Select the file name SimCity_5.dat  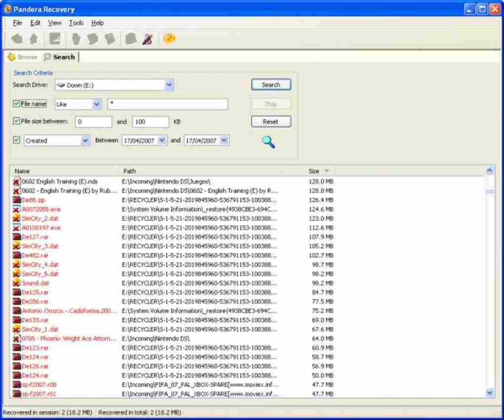point(40,274)
